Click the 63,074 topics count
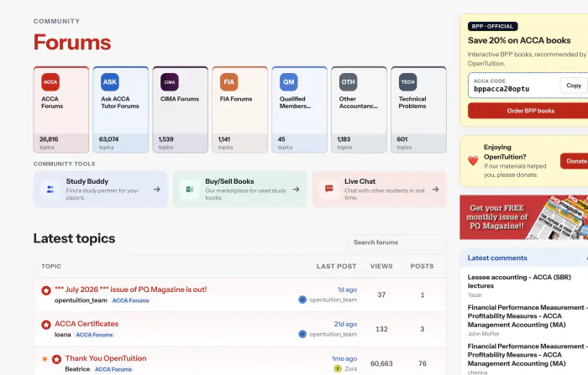This screenshot has height=375, width=588. (x=108, y=139)
